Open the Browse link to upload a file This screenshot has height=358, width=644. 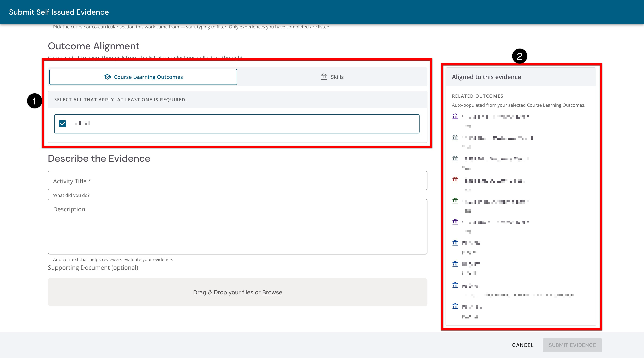point(272,292)
